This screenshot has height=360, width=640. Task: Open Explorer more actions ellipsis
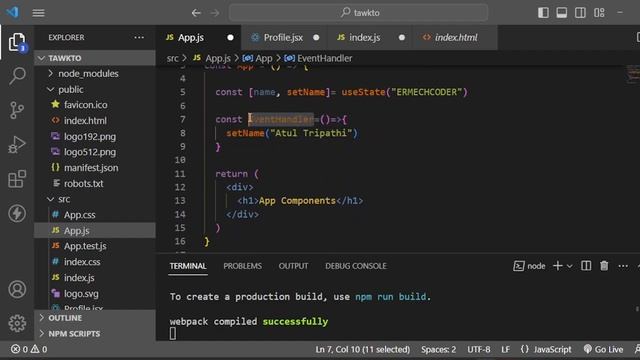pos(139,38)
